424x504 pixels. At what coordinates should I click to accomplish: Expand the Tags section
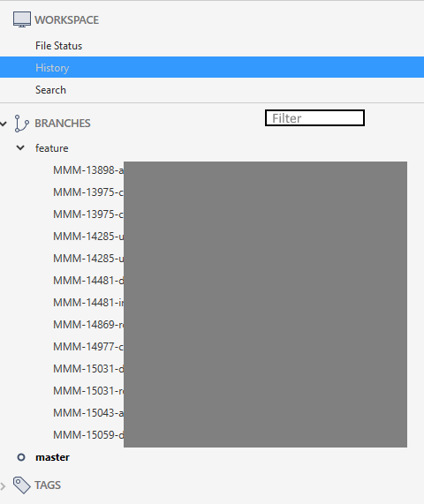point(3,485)
